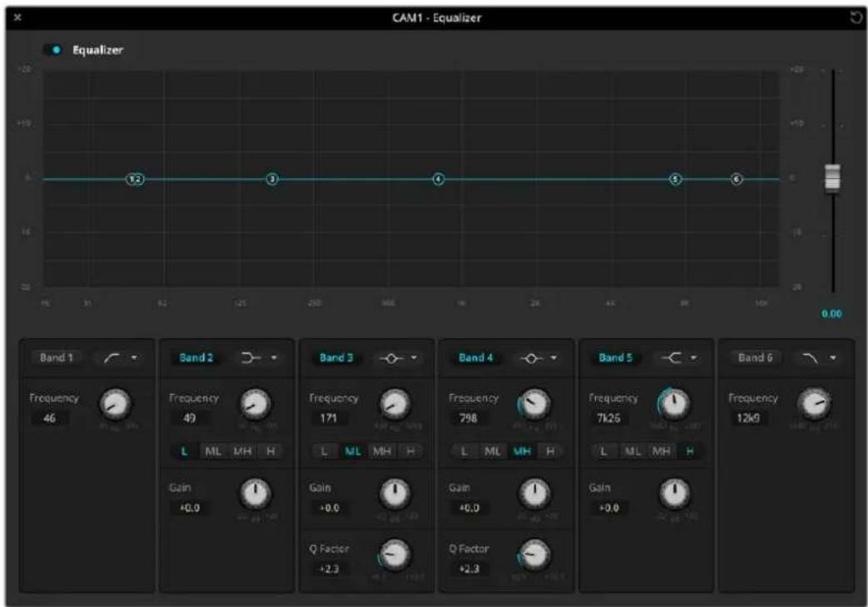868x607 pixels.
Task: Open Band 4 filter type dropdown arrow
Action: tap(553, 358)
